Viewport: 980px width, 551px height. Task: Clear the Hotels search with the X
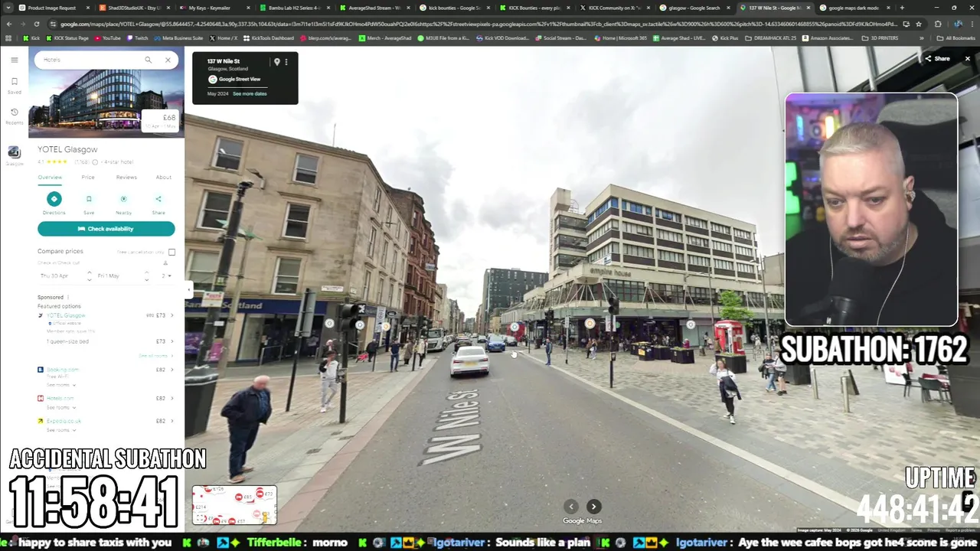tap(168, 60)
